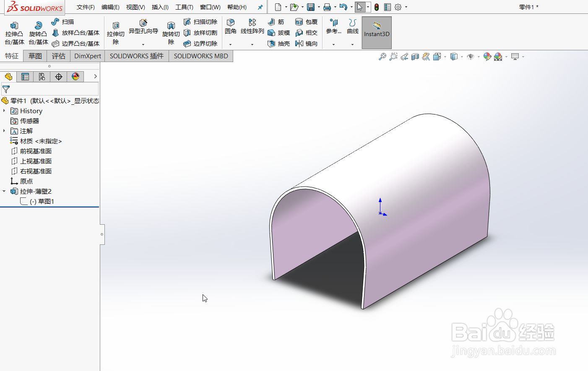Select the DisplayManager color ball tab
Image resolution: width=588 pixels, height=371 pixels.
75,76
